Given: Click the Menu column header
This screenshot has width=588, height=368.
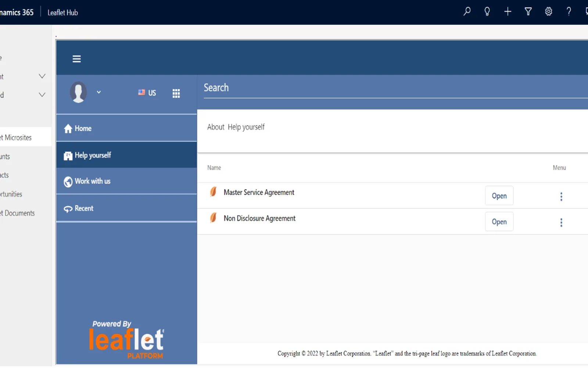Looking at the screenshot, I should click(559, 167).
